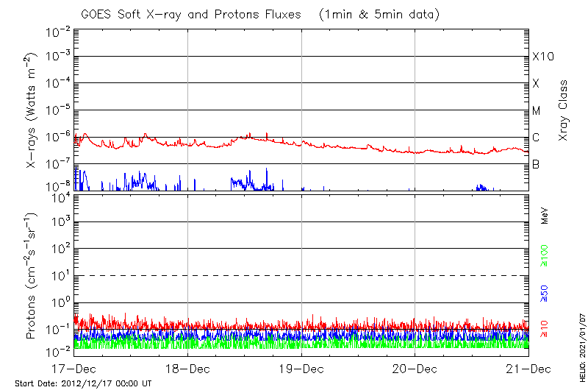Click the 19-Dec date label on the x-axis
This screenshot has height=390, width=588.
(301, 369)
